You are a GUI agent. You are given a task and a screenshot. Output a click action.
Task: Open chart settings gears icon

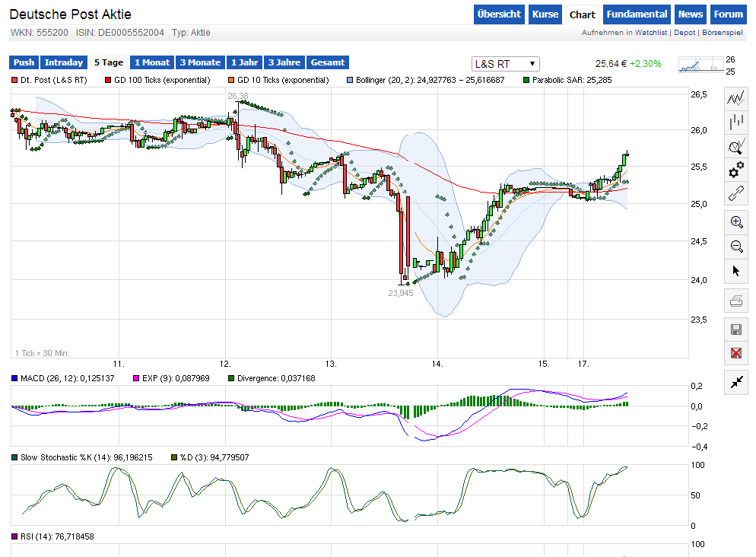(735, 170)
